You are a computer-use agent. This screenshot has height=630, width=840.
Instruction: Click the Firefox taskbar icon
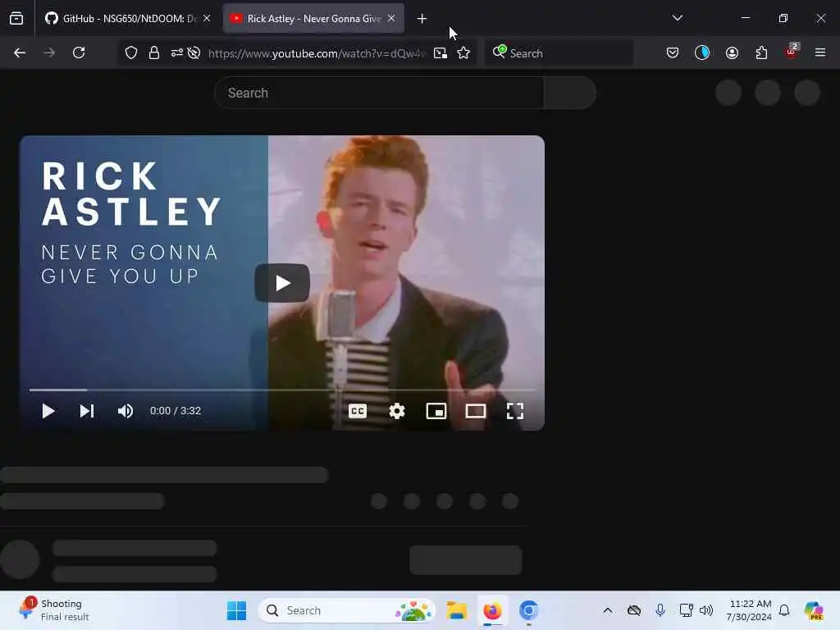coord(492,610)
